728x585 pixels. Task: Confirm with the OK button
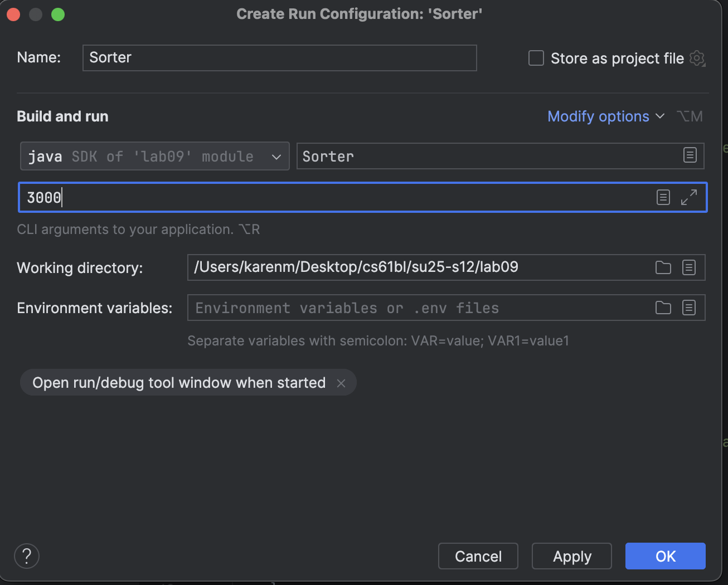click(x=665, y=555)
